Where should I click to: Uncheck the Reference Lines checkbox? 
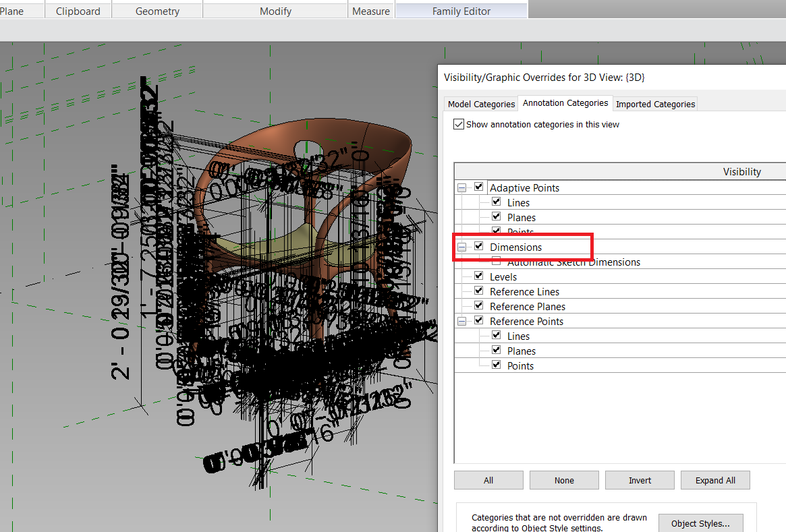(479, 291)
